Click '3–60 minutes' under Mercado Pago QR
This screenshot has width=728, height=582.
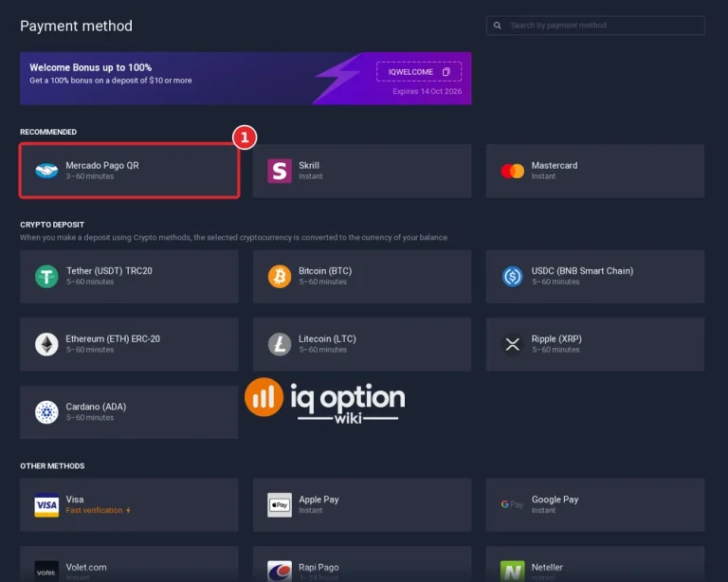click(x=90, y=176)
